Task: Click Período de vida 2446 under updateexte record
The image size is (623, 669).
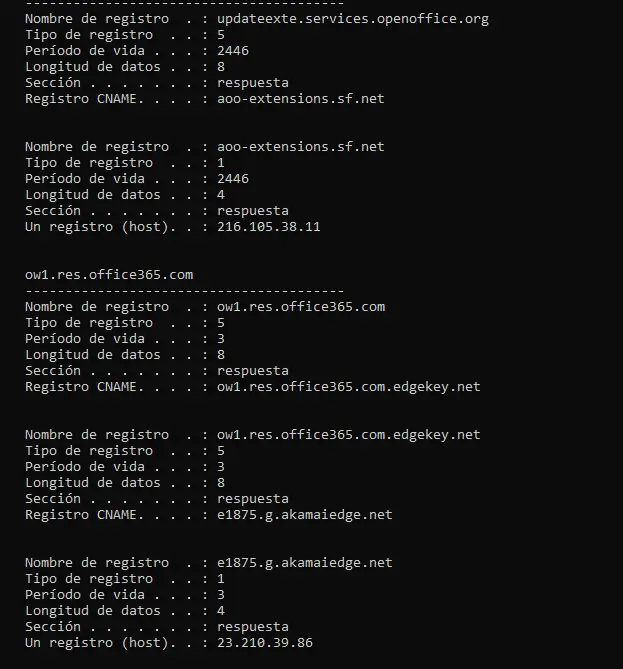Action: 232,50
